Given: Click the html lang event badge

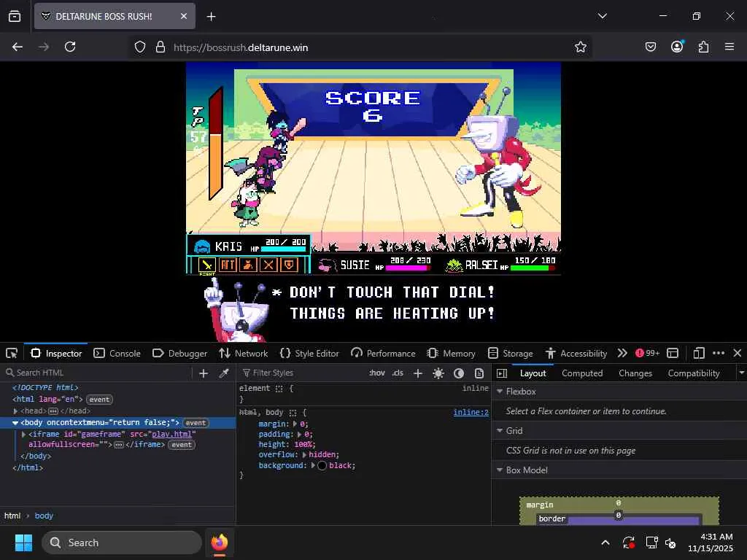Looking at the screenshot, I should (99, 400).
